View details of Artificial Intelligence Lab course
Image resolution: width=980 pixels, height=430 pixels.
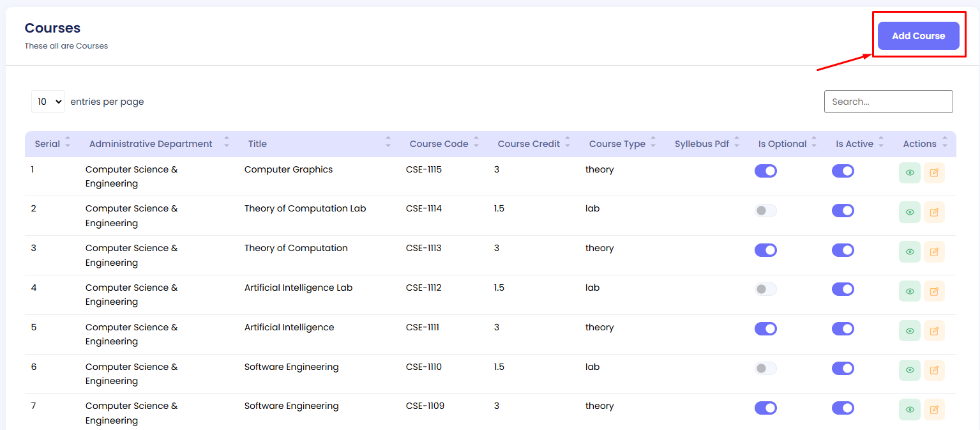(x=909, y=291)
